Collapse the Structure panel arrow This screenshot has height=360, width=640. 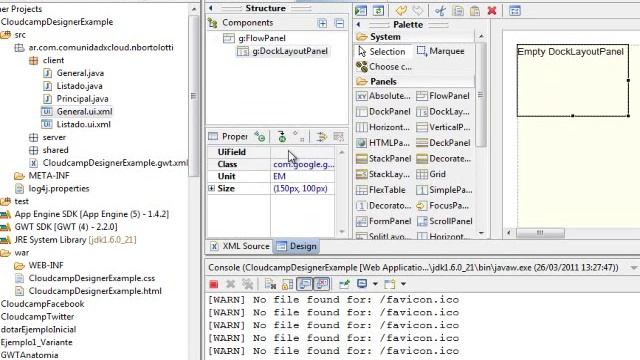[x=211, y=8]
